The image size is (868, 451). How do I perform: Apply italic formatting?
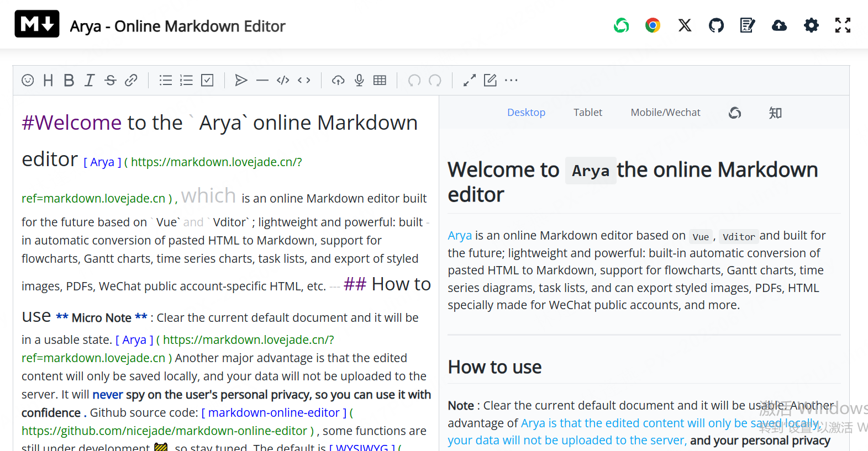click(90, 81)
